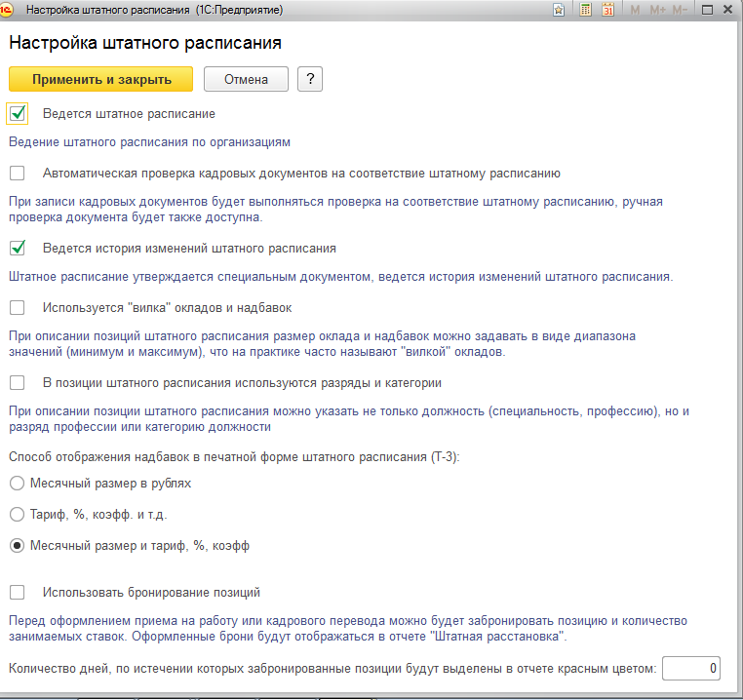Enable Используется "вилка" окладов и надбавок

point(17,307)
